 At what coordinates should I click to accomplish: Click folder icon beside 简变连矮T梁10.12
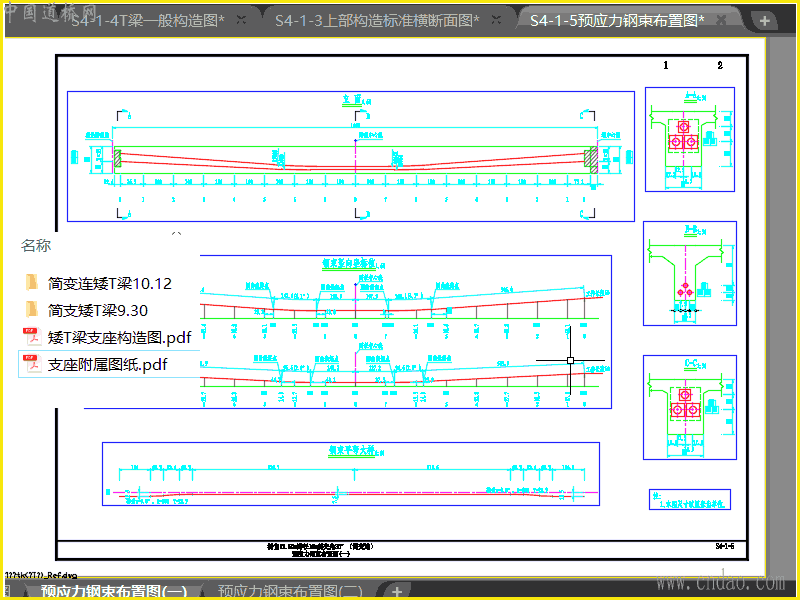[31, 282]
